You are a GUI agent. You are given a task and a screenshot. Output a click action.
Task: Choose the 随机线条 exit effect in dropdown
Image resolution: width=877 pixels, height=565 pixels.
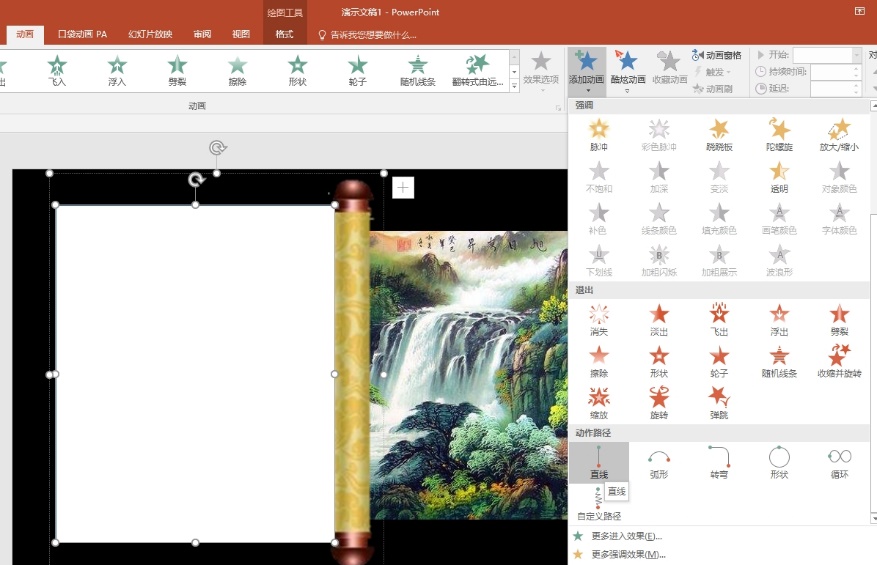779,362
